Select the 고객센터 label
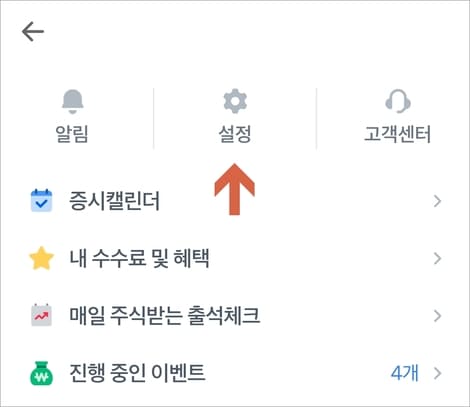The image size is (470, 407). click(x=398, y=134)
